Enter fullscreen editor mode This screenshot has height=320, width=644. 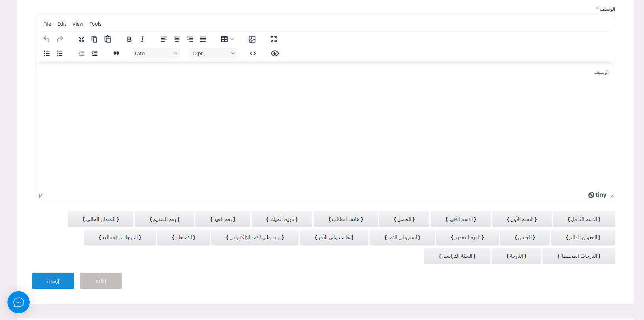[x=274, y=39]
